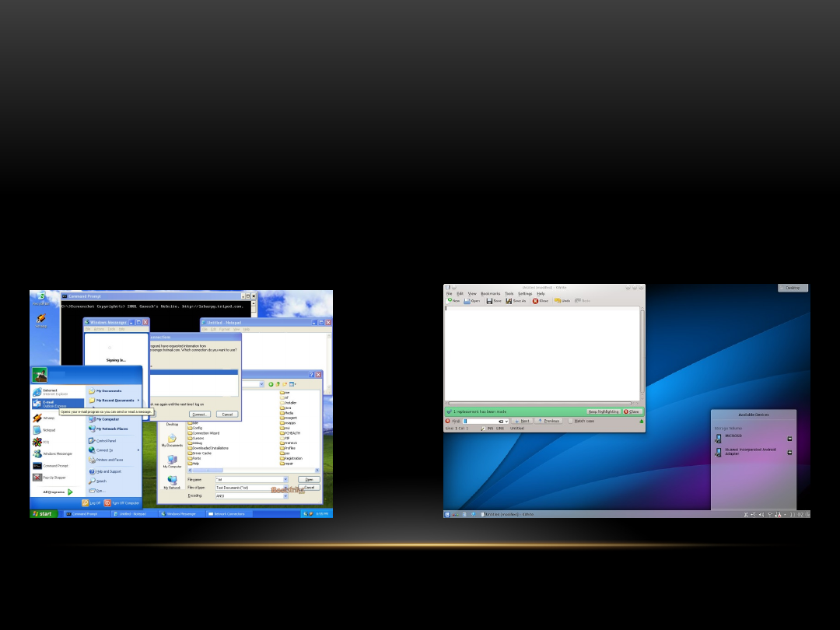Screen dimensions: 840x630
Task: Expand the Find field history dropdown
Action: [506, 421]
